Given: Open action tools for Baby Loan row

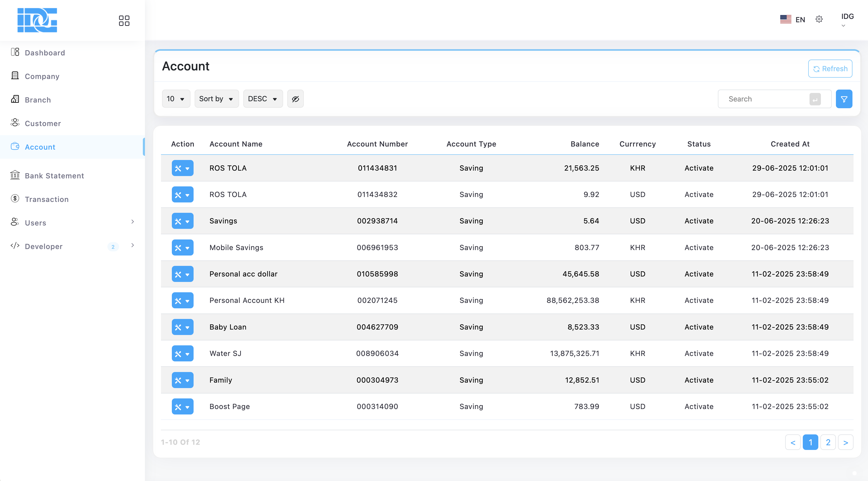Looking at the screenshot, I should 182,327.
